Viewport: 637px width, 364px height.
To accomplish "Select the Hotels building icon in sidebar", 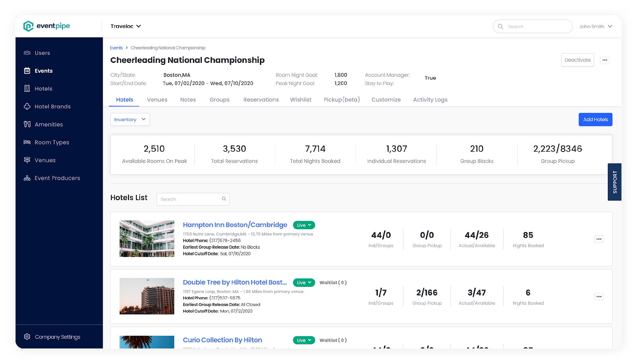I will 27,89.
